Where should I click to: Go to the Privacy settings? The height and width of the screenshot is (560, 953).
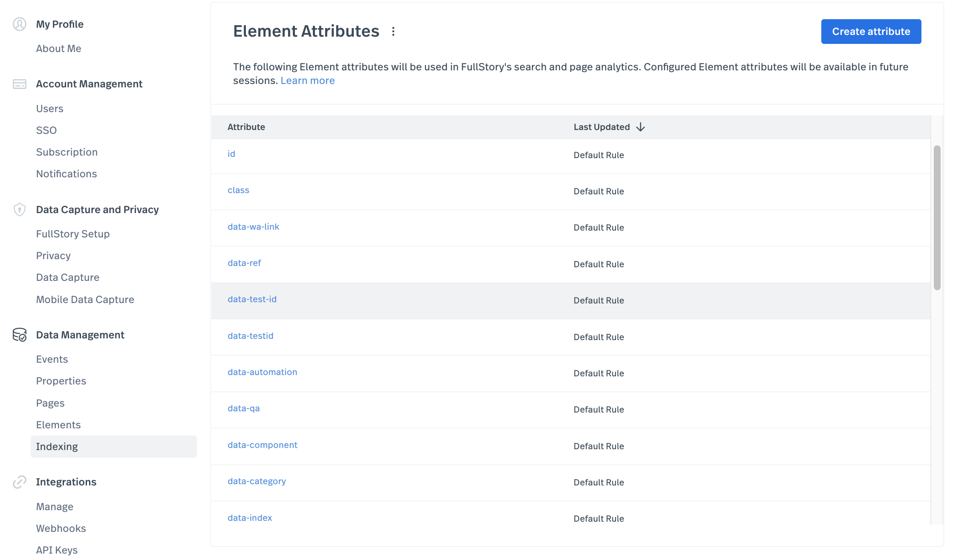point(53,256)
